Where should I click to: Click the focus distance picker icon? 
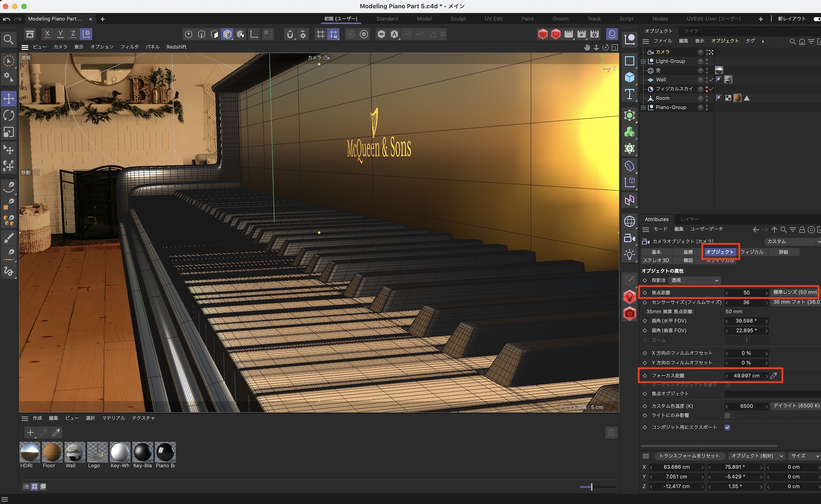pos(774,376)
